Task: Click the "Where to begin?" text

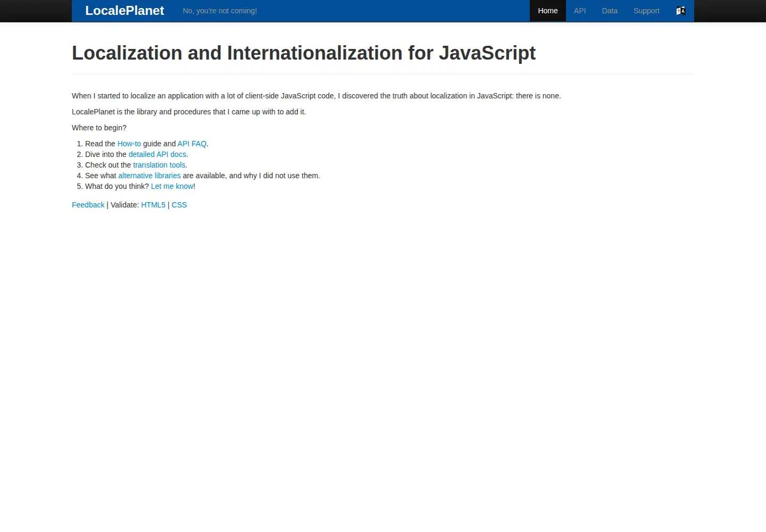Action: pos(99,128)
